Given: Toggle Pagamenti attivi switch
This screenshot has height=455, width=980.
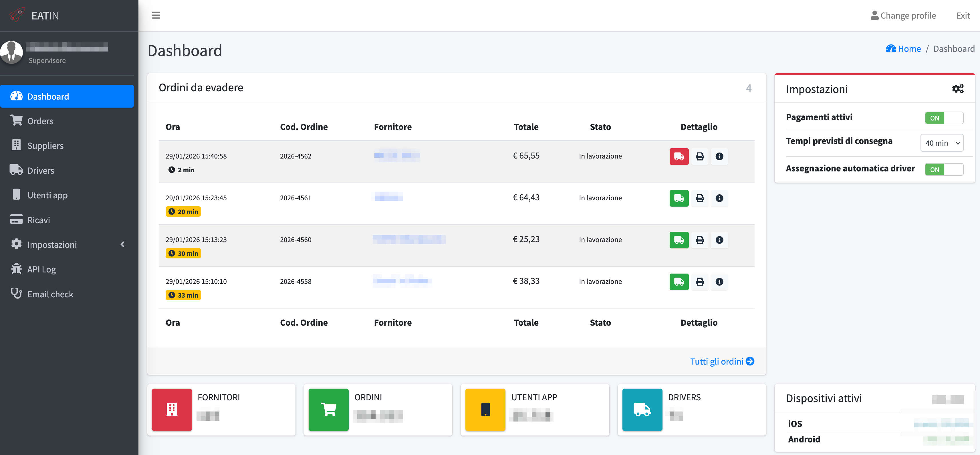Looking at the screenshot, I should pyautogui.click(x=944, y=118).
